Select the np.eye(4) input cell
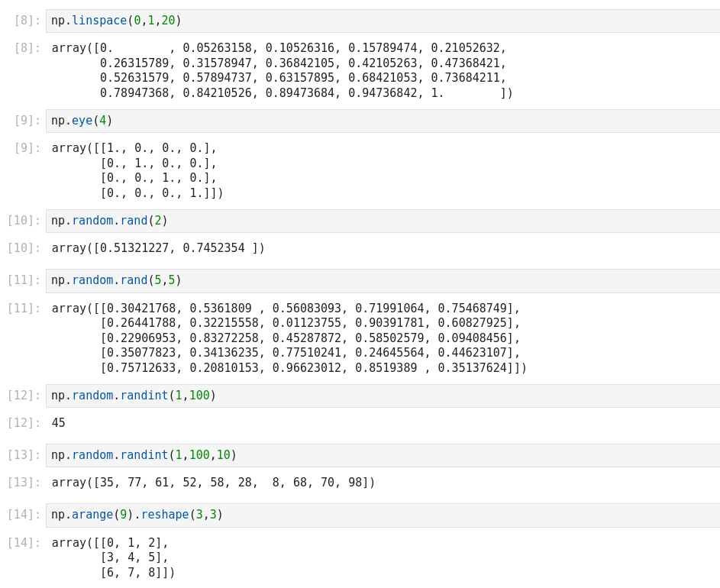720x588 pixels. click(x=382, y=121)
